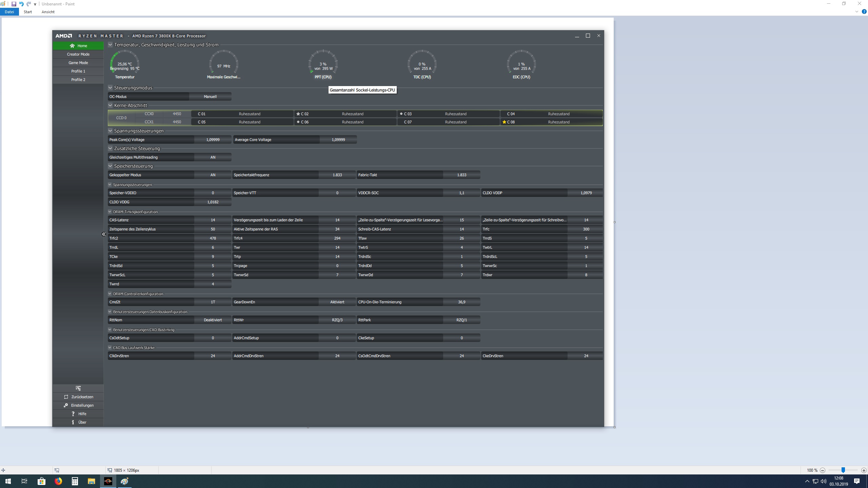This screenshot has height=488, width=868.
Task: Click the undo arrow in Paint title bar
Action: pos(21,4)
